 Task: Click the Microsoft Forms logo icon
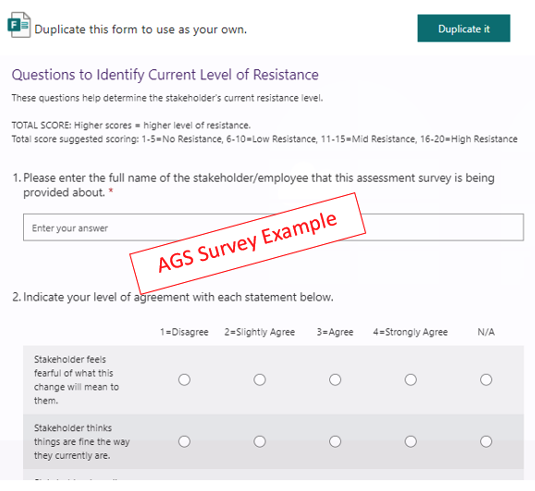pyautogui.click(x=19, y=25)
